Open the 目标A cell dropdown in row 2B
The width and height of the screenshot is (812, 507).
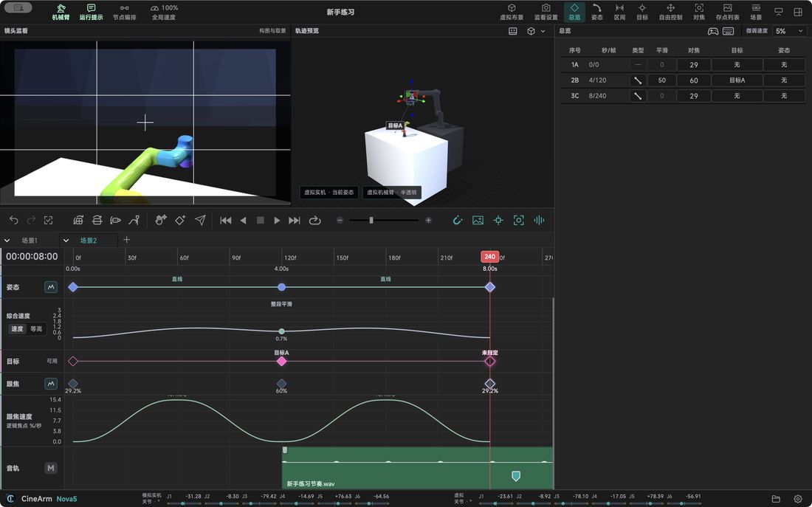click(737, 80)
